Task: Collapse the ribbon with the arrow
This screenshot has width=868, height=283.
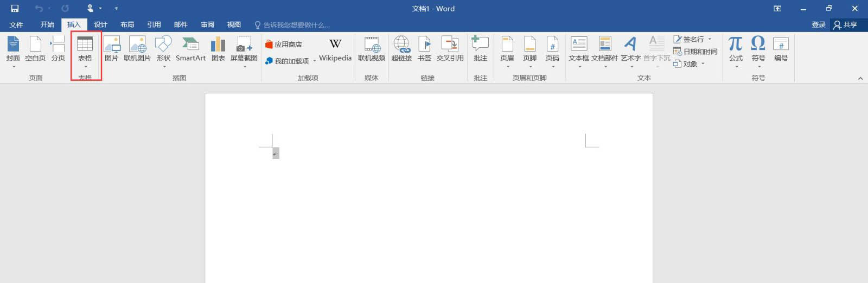Action: 860,78
